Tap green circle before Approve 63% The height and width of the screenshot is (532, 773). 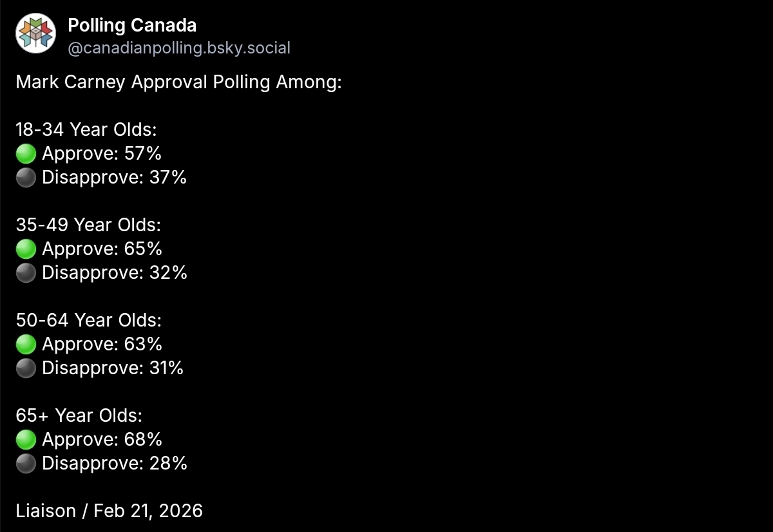pos(26,345)
